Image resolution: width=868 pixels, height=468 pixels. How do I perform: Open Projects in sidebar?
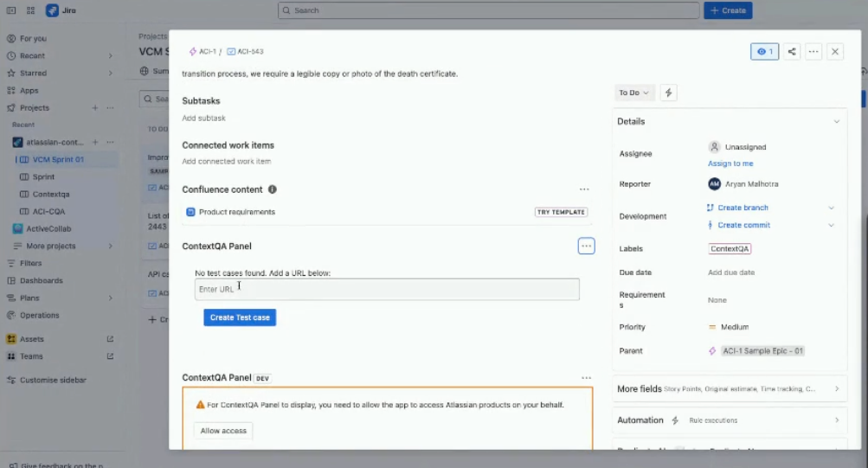click(35, 108)
